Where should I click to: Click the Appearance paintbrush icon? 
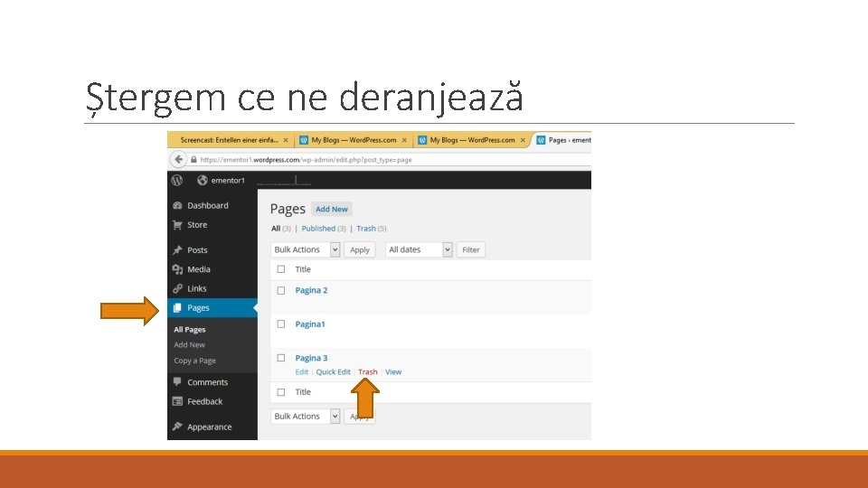point(178,427)
